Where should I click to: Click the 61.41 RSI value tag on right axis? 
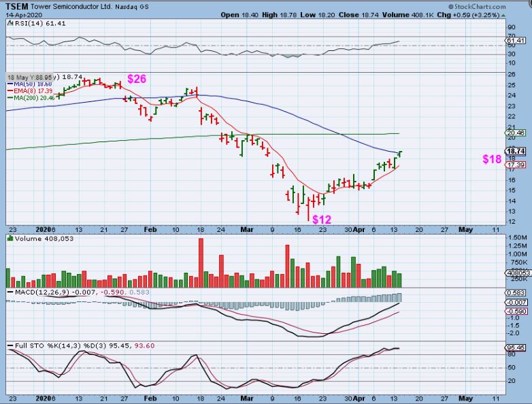[516, 40]
